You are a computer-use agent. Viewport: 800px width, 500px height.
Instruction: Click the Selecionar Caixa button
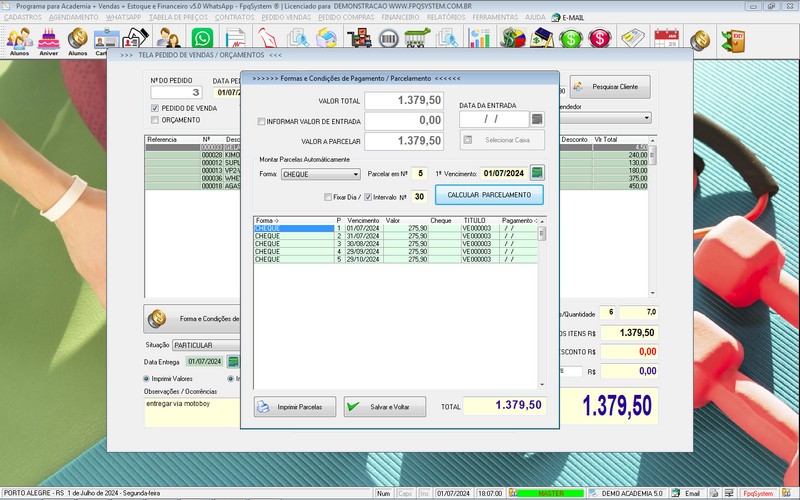tap(502, 140)
